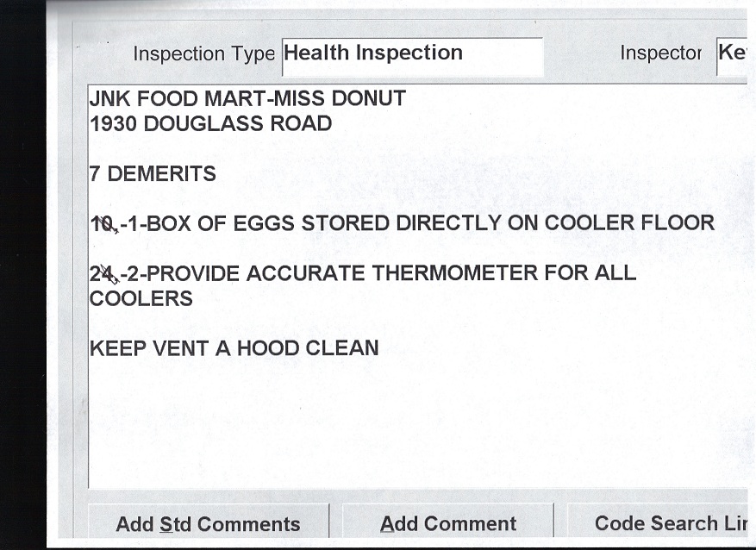Click the word COOLERS on the wrapped line
Viewport: 756px width, 550px height.
[x=141, y=299]
